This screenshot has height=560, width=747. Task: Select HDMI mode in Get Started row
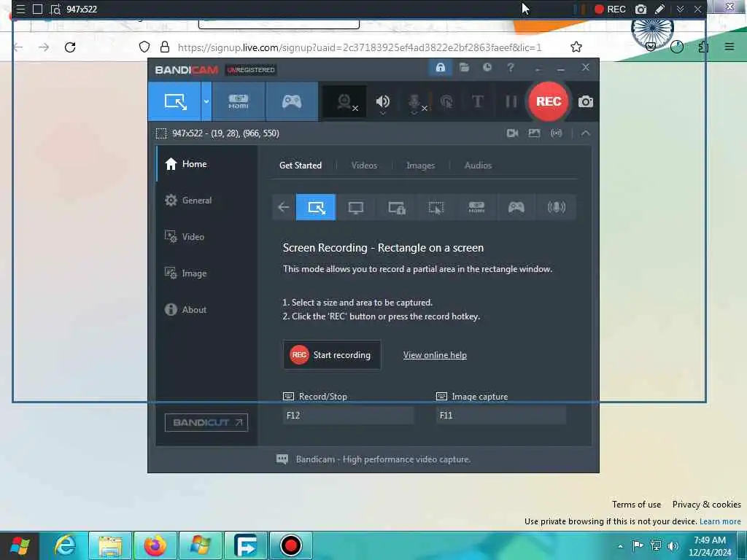point(476,207)
